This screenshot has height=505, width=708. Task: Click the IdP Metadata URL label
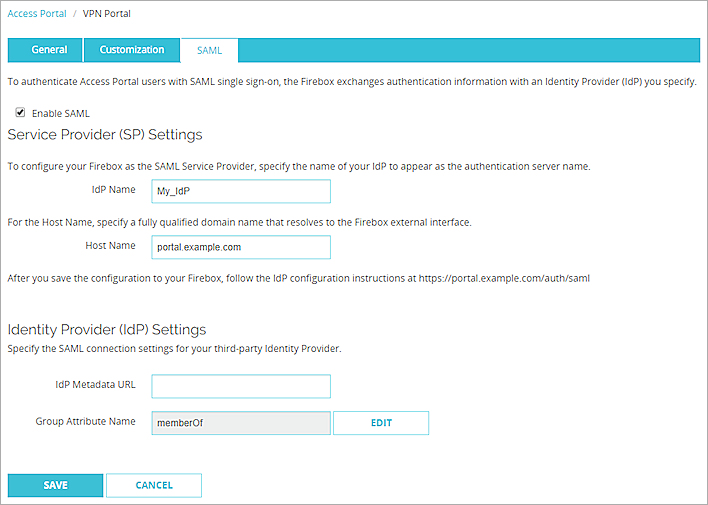(95, 385)
